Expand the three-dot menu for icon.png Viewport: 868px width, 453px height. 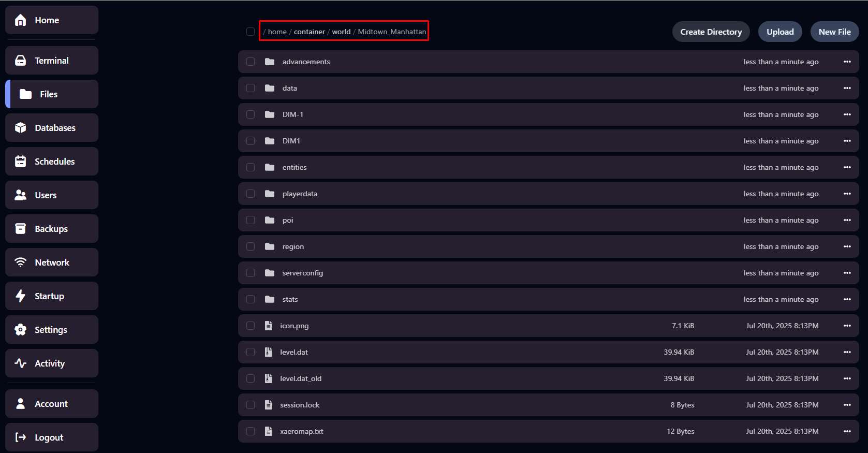847,326
